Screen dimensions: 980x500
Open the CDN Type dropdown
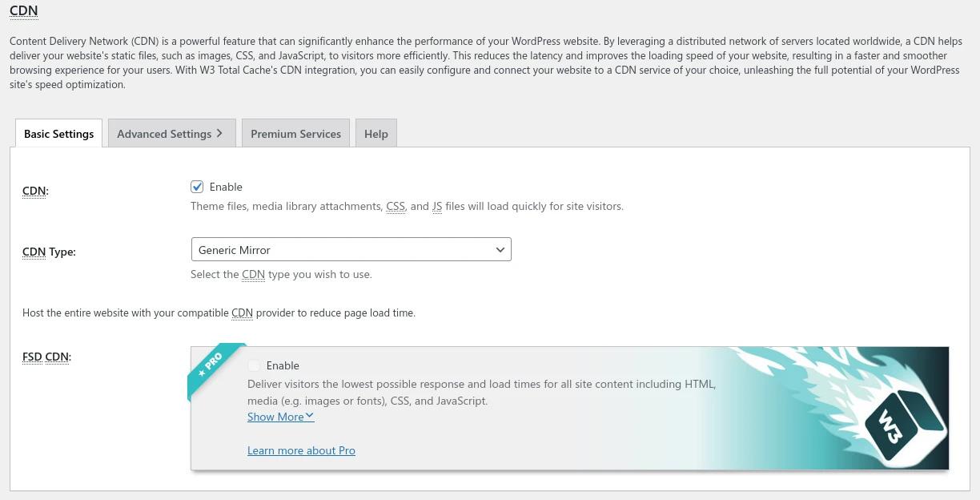[x=351, y=250]
